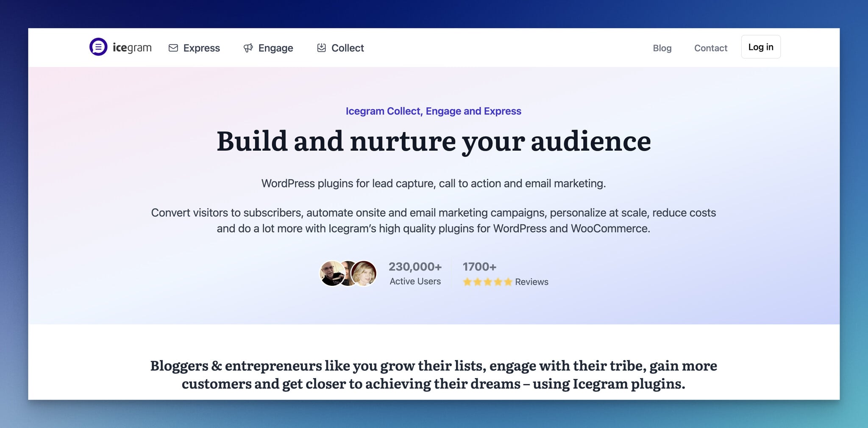This screenshot has height=428, width=868.
Task: Click the Icegram purple logo icon
Action: [x=98, y=47]
